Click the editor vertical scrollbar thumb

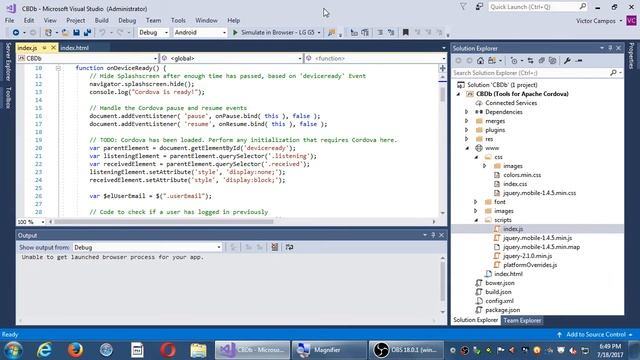pyautogui.click(x=442, y=94)
